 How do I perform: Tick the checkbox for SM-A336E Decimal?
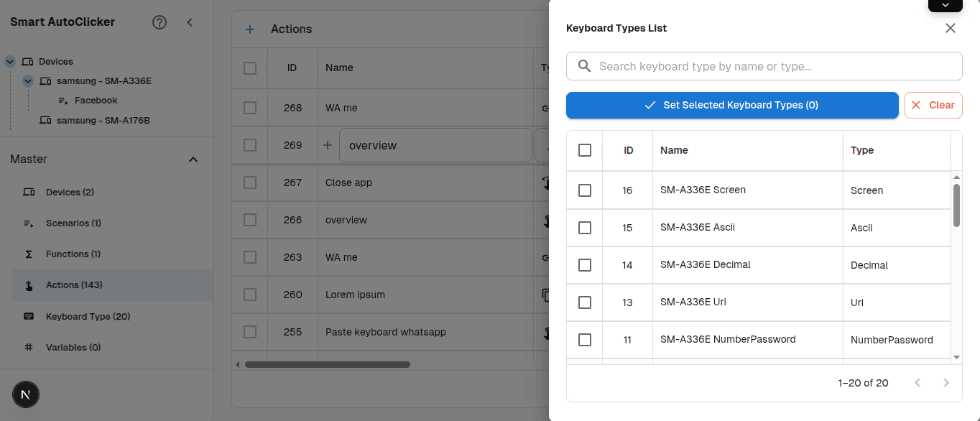click(585, 265)
